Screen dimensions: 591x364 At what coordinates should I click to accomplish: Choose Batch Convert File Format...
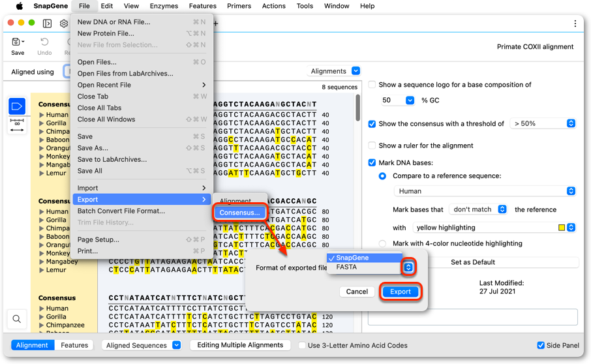[142, 211]
